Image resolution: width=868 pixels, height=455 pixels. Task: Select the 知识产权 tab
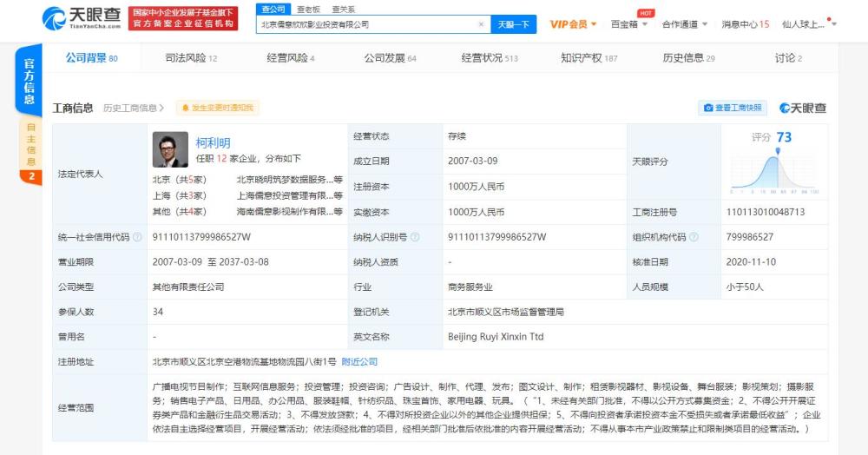click(x=589, y=57)
